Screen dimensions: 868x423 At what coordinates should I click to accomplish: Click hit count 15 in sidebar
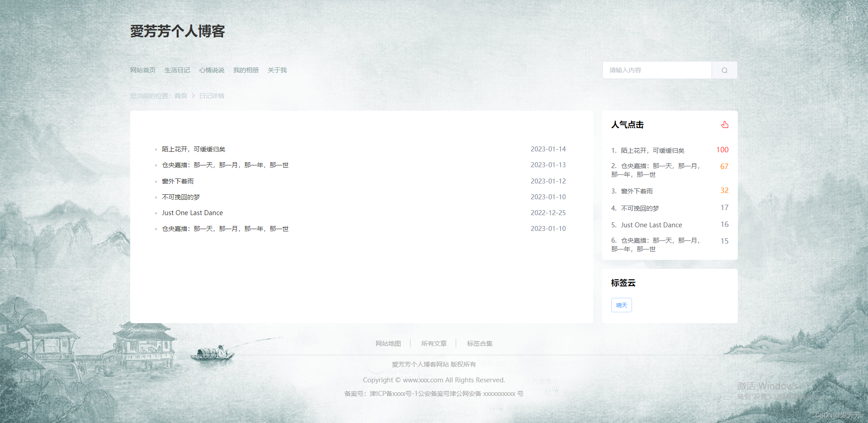pos(724,241)
